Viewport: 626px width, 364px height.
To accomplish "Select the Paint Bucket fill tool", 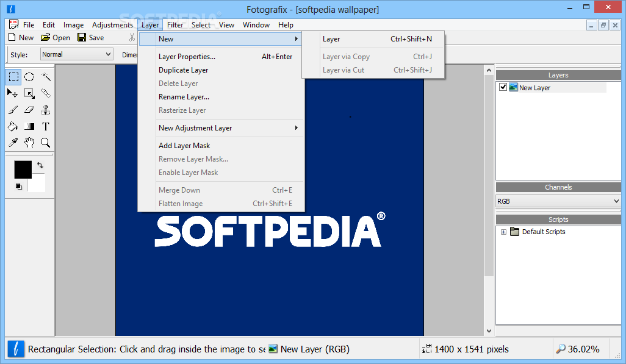I will (13, 127).
